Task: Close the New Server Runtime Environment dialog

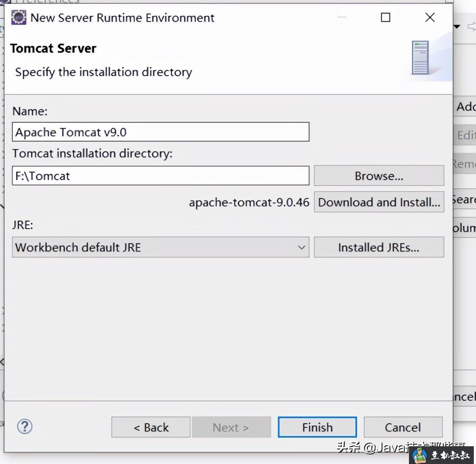Action: (x=430, y=17)
